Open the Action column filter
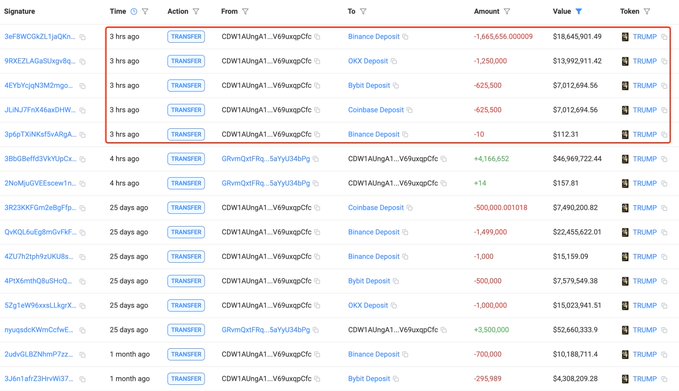Screen dimensions: 679x391 coord(196,12)
